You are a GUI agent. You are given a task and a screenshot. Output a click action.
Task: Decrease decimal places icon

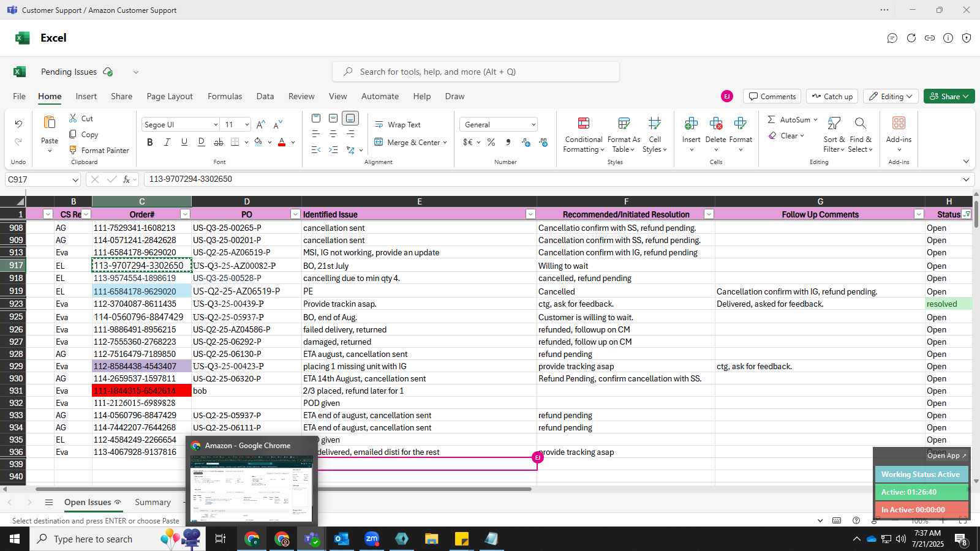click(x=543, y=142)
